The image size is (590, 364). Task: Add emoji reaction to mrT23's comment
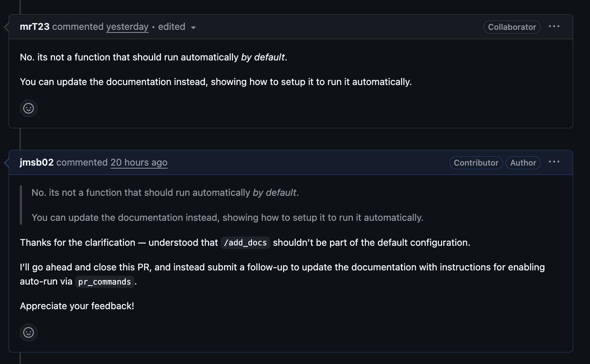28,109
